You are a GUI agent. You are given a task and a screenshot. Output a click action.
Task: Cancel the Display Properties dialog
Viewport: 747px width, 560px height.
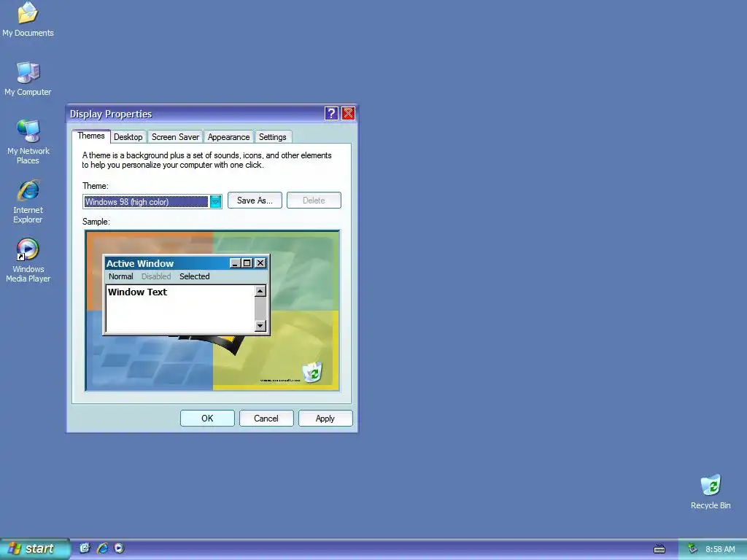click(266, 419)
